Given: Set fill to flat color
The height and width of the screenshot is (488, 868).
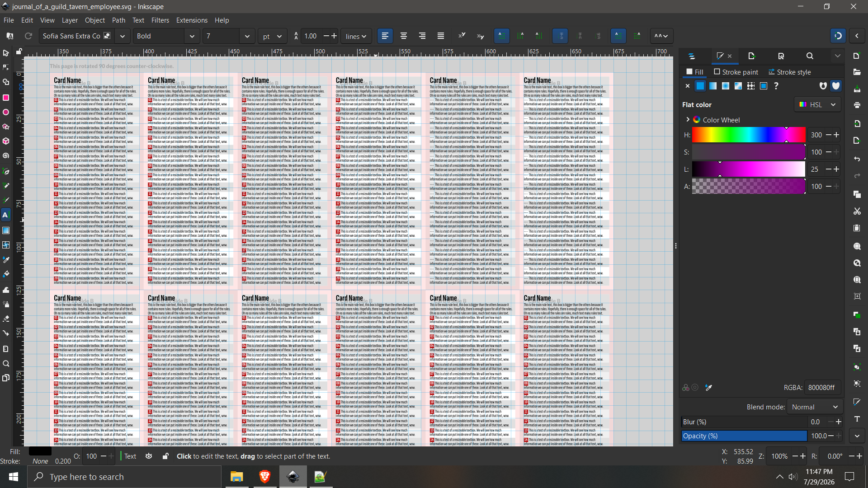Looking at the screenshot, I should coord(700,86).
